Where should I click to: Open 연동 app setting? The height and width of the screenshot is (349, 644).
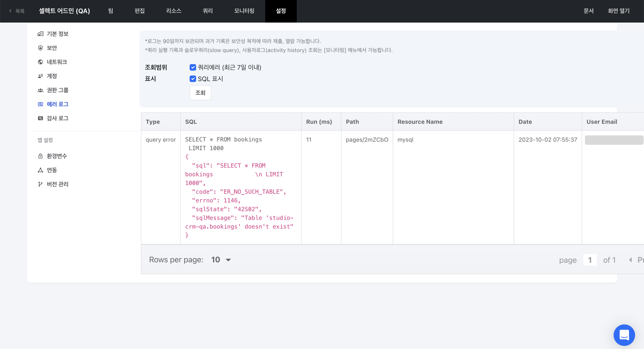pos(52,170)
